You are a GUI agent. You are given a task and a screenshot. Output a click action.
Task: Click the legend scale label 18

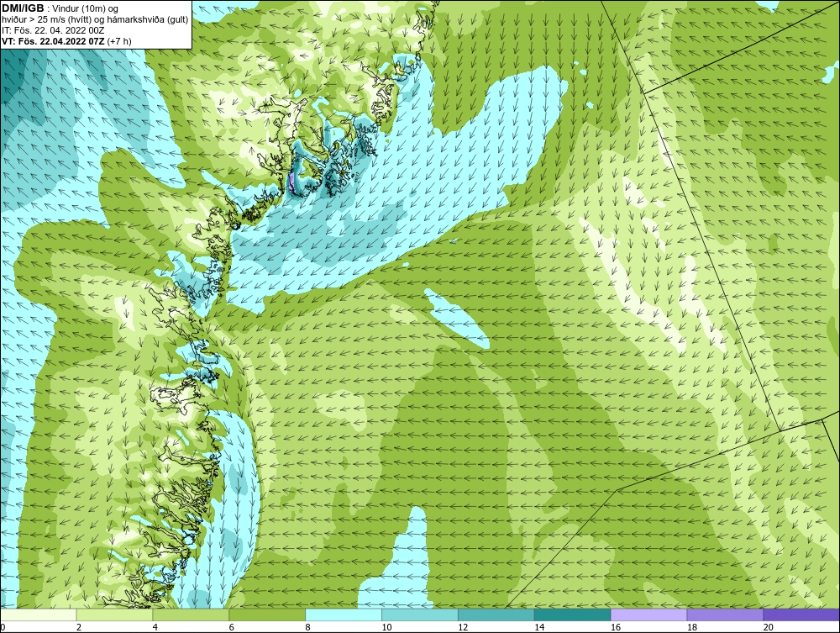(x=691, y=627)
